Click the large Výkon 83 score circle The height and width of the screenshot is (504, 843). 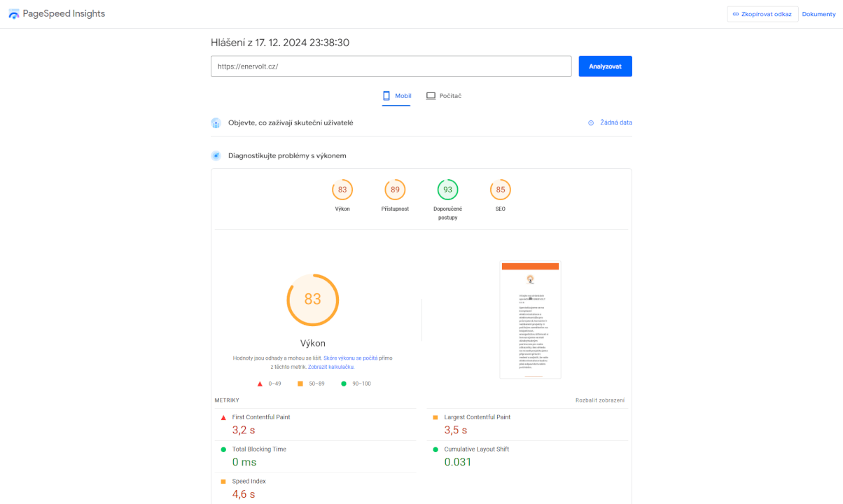312,300
